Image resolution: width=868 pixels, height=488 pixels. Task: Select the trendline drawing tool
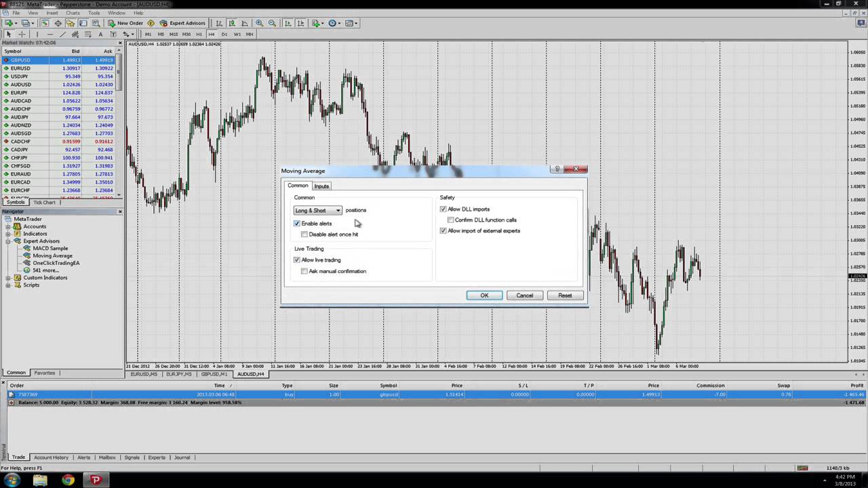click(62, 35)
